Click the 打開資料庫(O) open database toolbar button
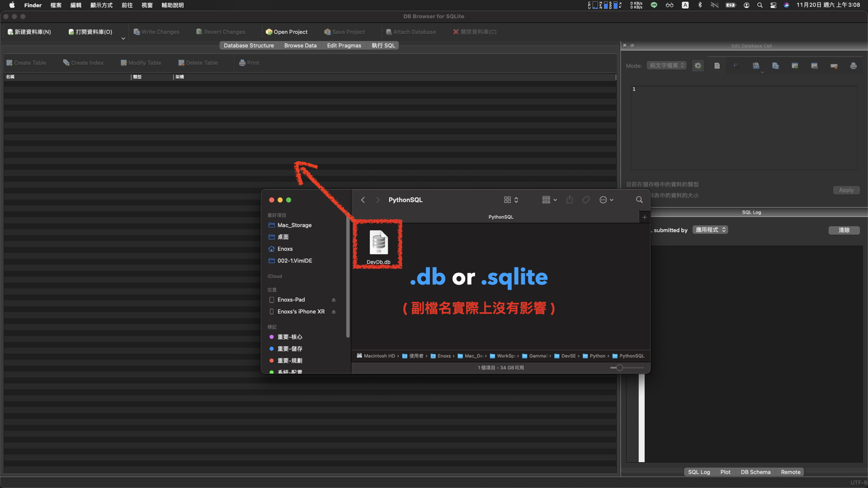Viewport: 868px width, 488px height. click(90, 32)
